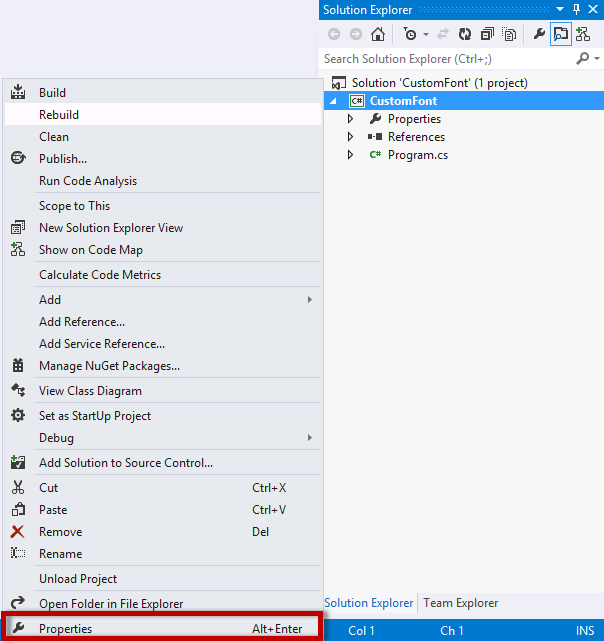Choose Rebuild from the context menu

163,114
